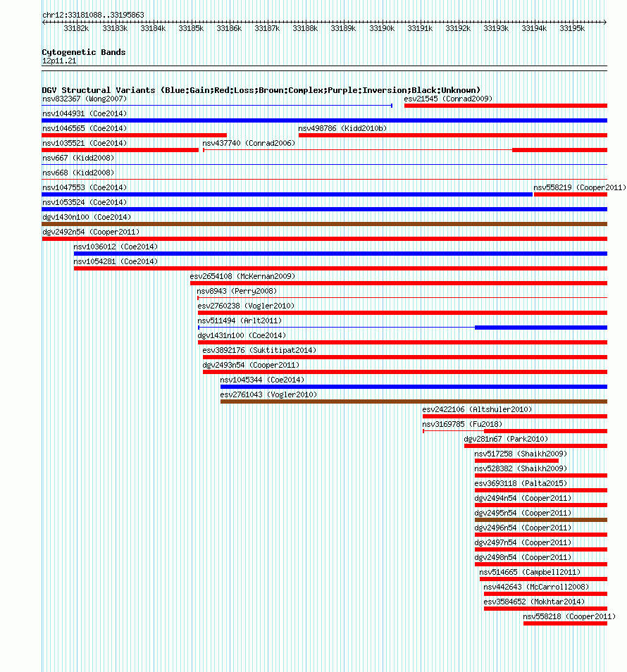Image resolution: width=627 pixels, height=672 pixels.
Task: Click the 33182k ruler tick label
Action: coord(76,28)
